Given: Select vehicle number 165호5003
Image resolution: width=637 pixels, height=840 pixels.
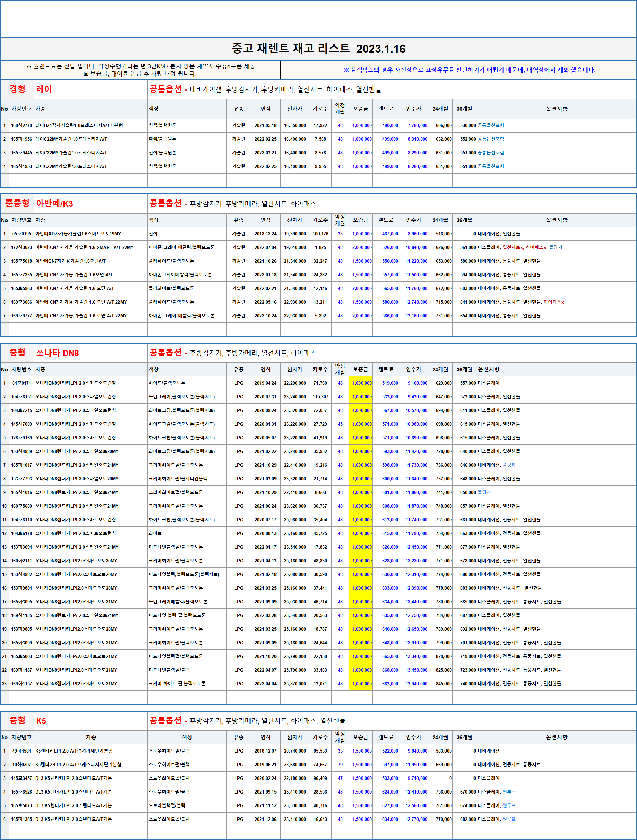Looking at the screenshot, I should (x=22, y=656).
